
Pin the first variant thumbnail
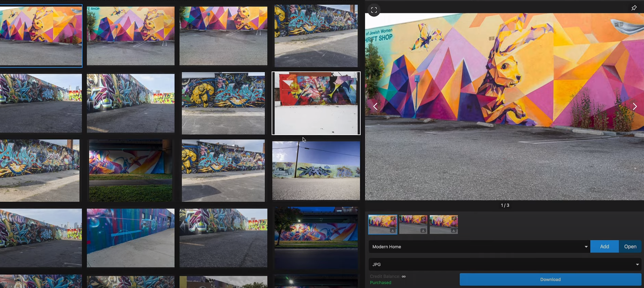[393, 218]
